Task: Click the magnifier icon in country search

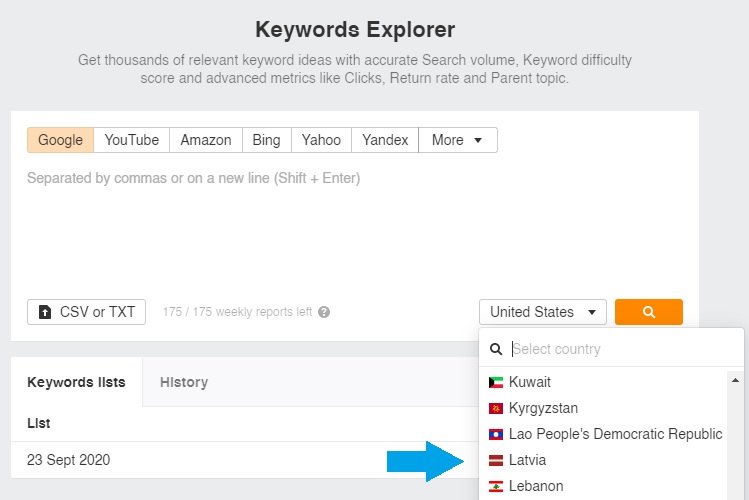Action: point(496,349)
